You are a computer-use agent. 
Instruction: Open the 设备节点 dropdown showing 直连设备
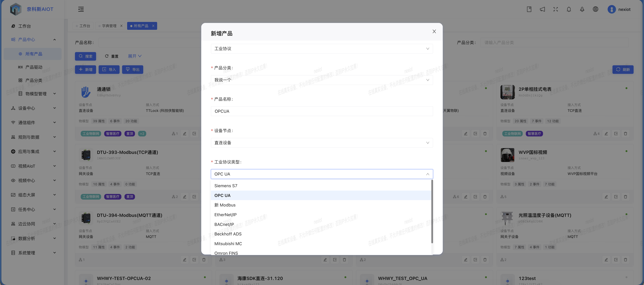(322, 143)
